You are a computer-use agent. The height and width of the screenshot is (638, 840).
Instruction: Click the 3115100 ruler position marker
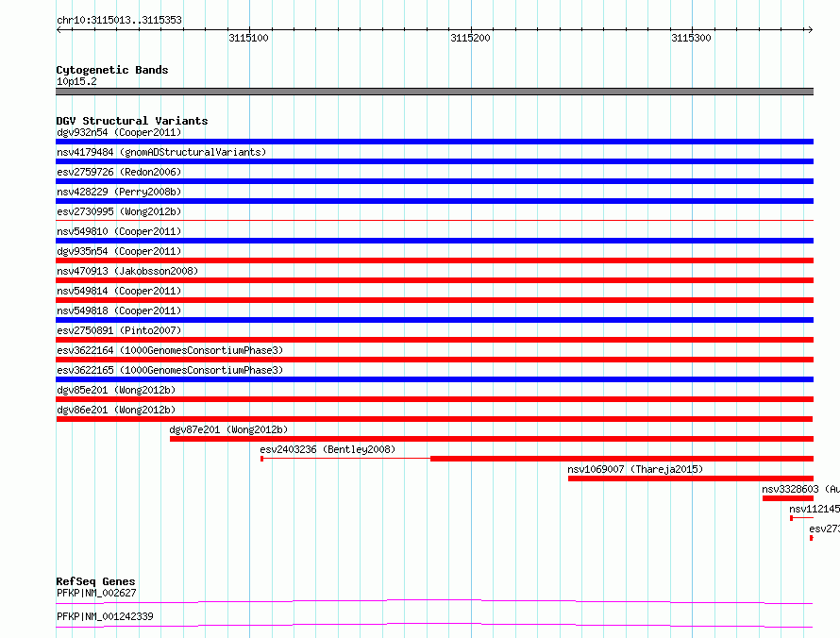pyautogui.click(x=248, y=38)
